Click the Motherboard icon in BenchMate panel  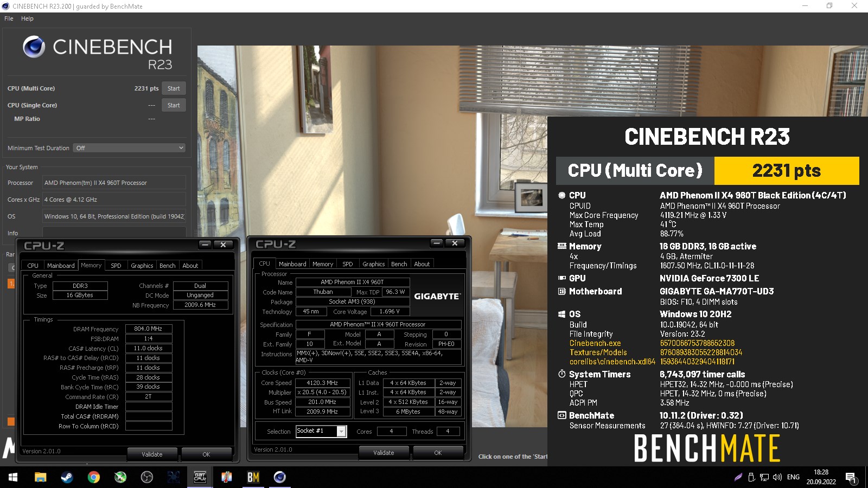pyautogui.click(x=562, y=291)
